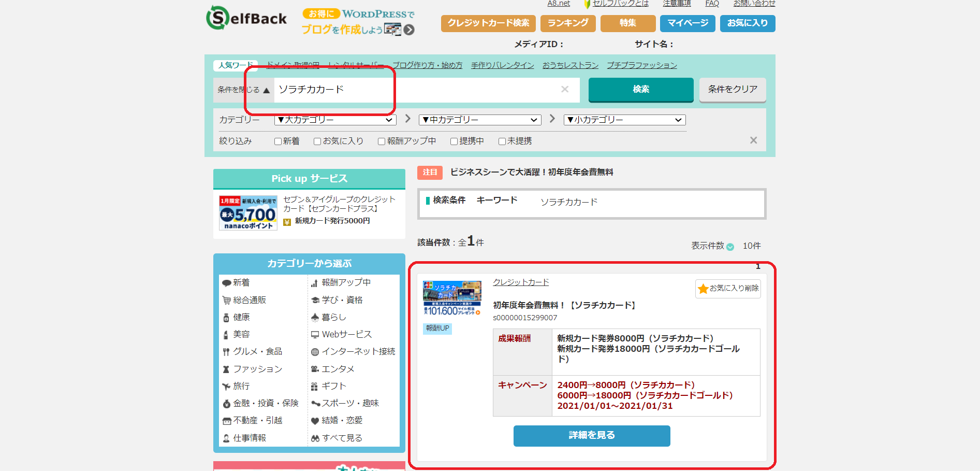Toggle the お気に入り filter checkbox
The width and height of the screenshot is (980, 471).
(x=317, y=141)
